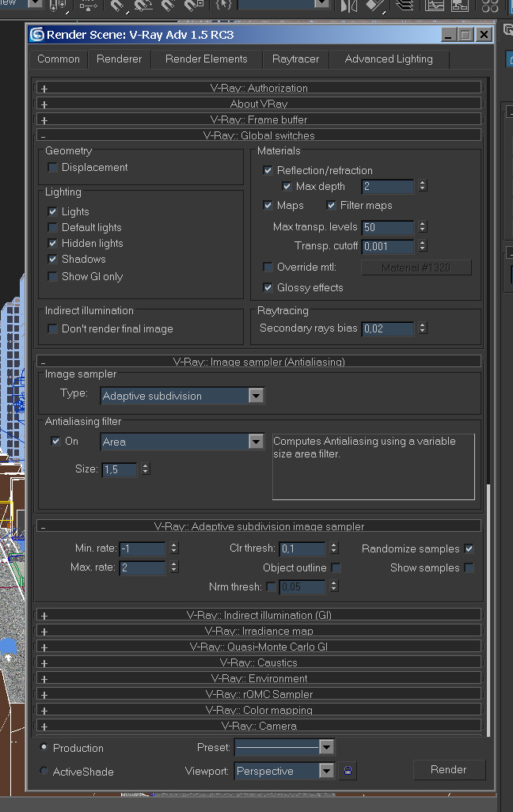Collapse the Image sampler (Antialiasing) rollout
Screen dimensions: 513x812
(259, 362)
